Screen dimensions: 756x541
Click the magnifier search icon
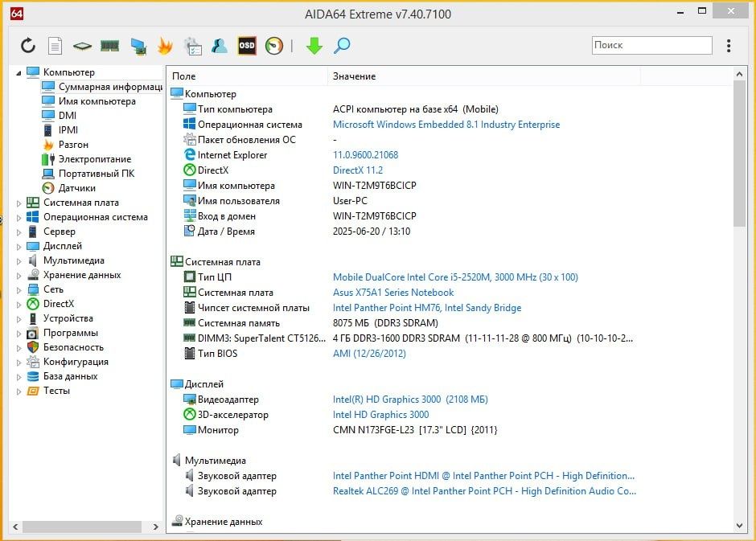pos(342,46)
